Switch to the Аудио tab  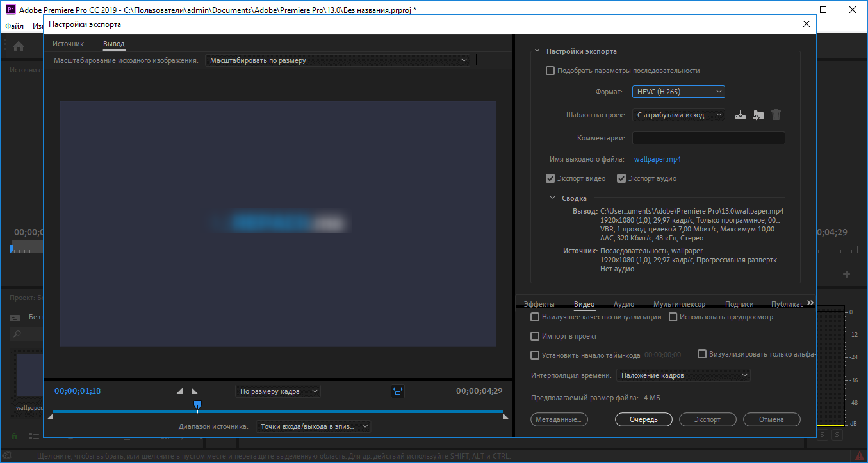[623, 304]
